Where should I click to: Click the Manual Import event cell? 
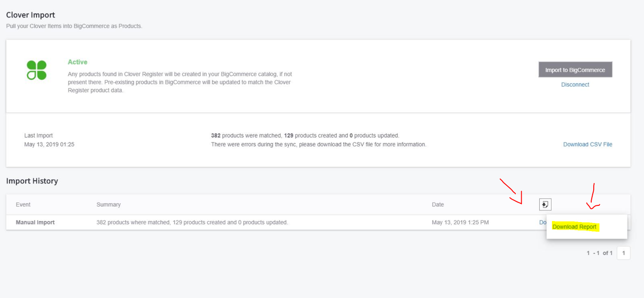(35, 222)
